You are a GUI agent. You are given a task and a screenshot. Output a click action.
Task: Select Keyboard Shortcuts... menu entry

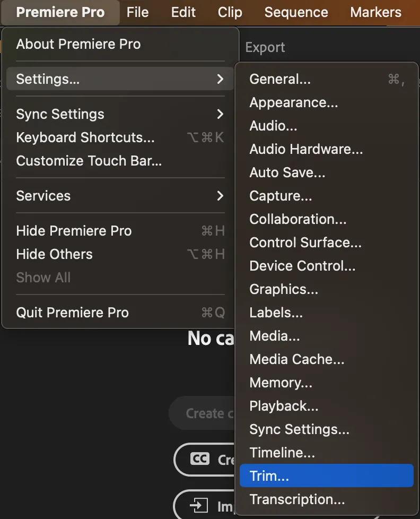[120, 137]
